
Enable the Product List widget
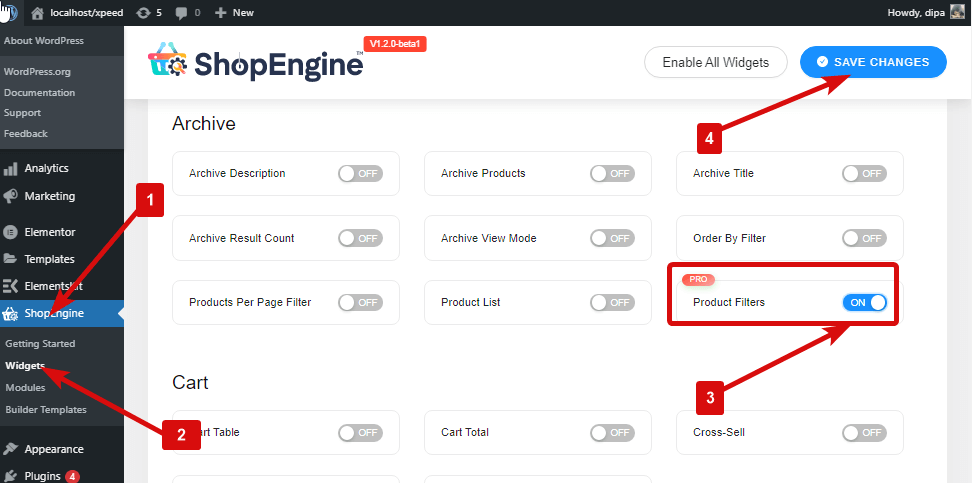[x=612, y=303]
